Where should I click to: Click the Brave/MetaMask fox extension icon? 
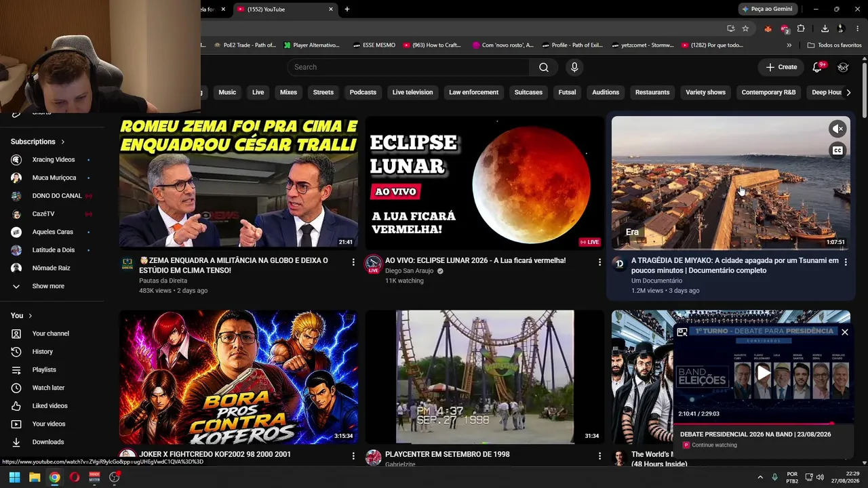point(768,28)
